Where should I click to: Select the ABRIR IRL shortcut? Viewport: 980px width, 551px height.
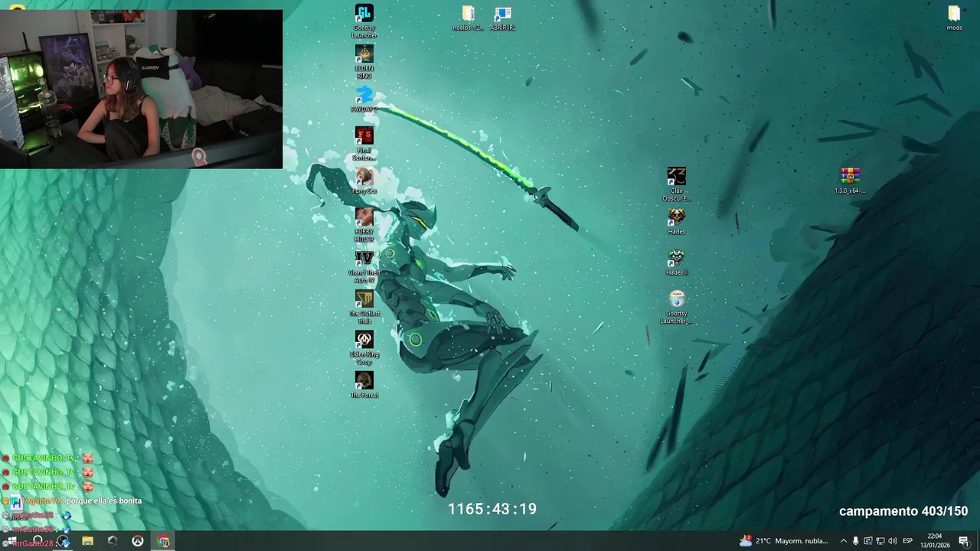pyautogui.click(x=502, y=18)
